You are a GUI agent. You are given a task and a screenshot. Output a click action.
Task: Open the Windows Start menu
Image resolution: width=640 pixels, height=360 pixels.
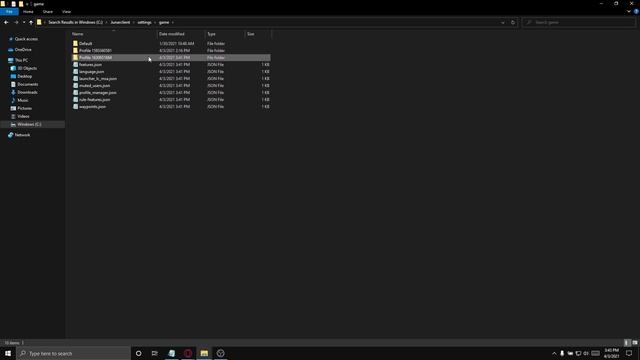pyautogui.click(x=8, y=353)
